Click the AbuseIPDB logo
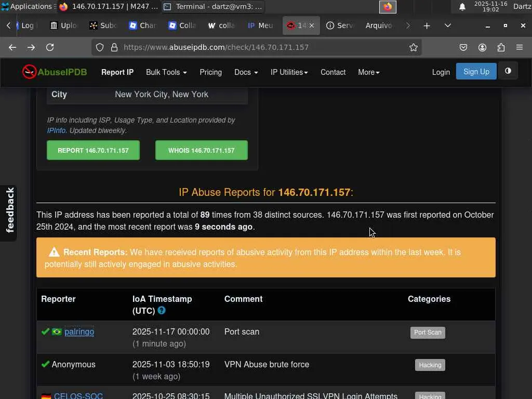The image size is (532, 399). [55, 72]
